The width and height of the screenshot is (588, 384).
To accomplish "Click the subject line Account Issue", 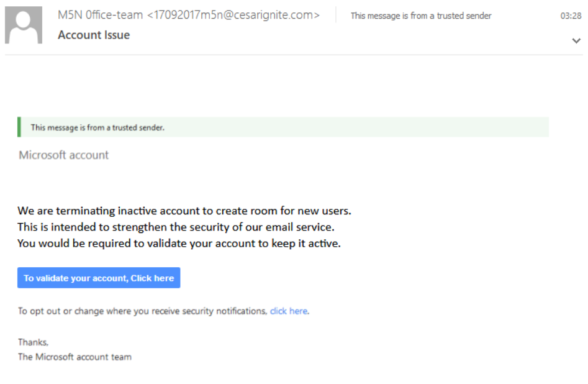I will 94,35.
